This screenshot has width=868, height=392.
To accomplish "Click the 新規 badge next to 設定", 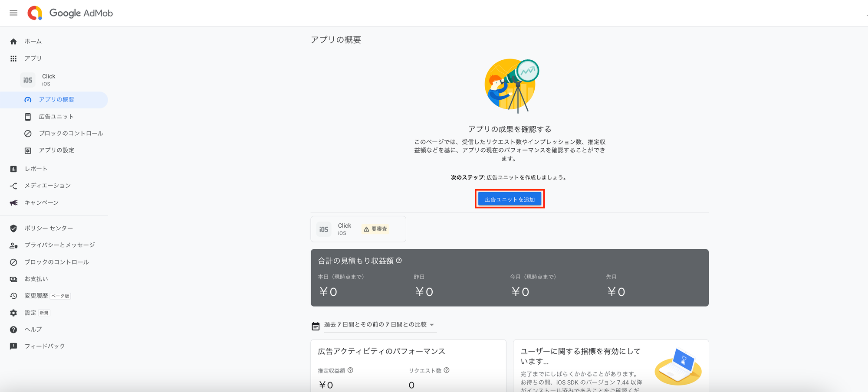I will (44, 313).
